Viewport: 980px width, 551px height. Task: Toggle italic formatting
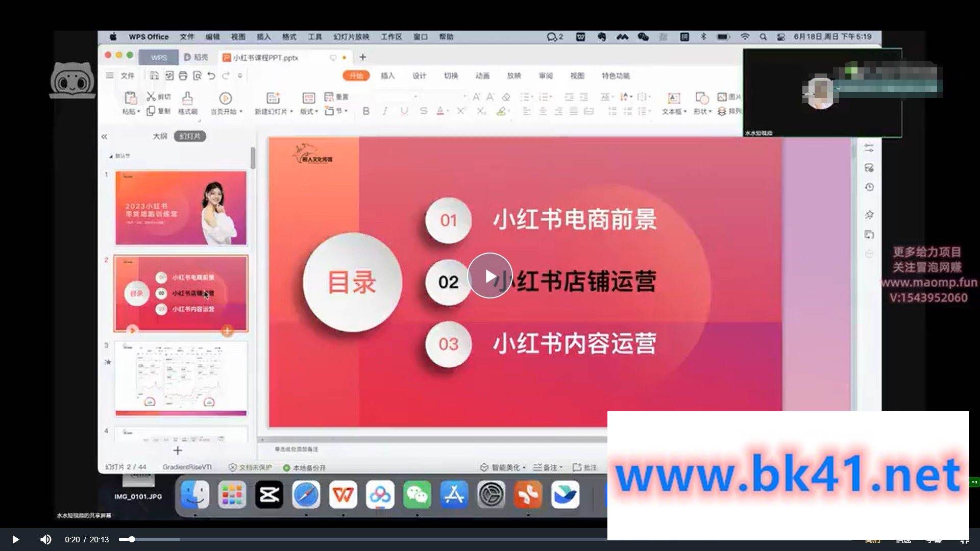coord(385,111)
